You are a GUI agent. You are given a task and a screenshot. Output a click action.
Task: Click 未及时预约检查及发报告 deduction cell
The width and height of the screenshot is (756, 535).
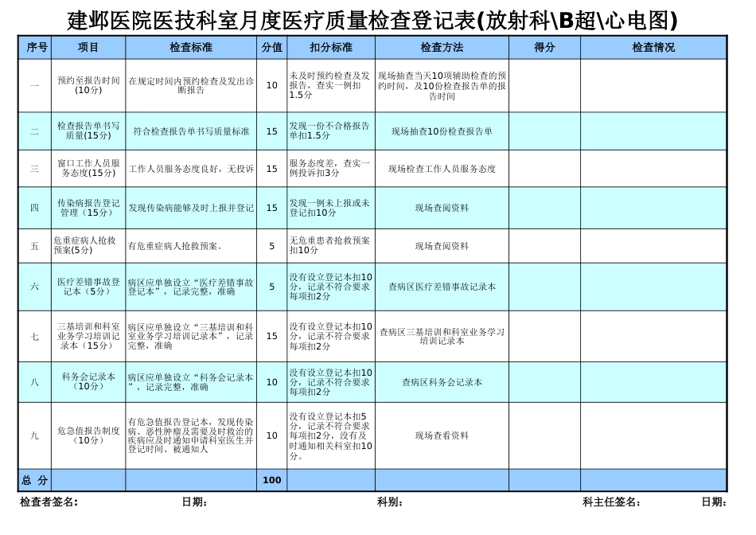[331, 85]
